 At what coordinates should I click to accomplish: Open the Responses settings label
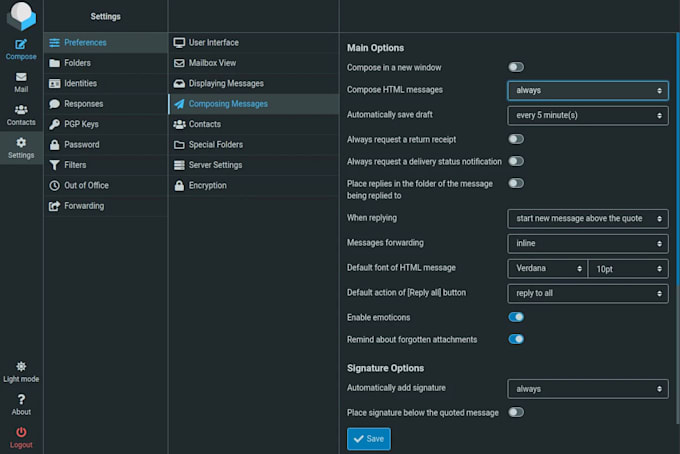pyautogui.click(x=84, y=104)
